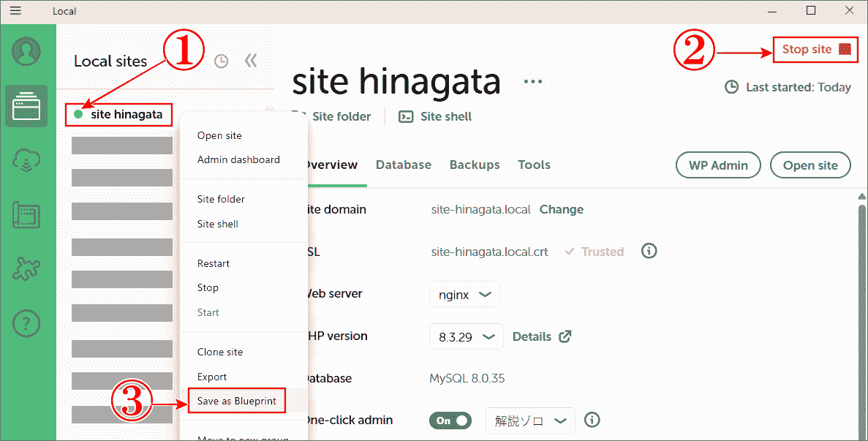The width and height of the screenshot is (868, 441).
Task: Choose Site folder in context menu
Action: pyautogui.click(x=221, y=199)
